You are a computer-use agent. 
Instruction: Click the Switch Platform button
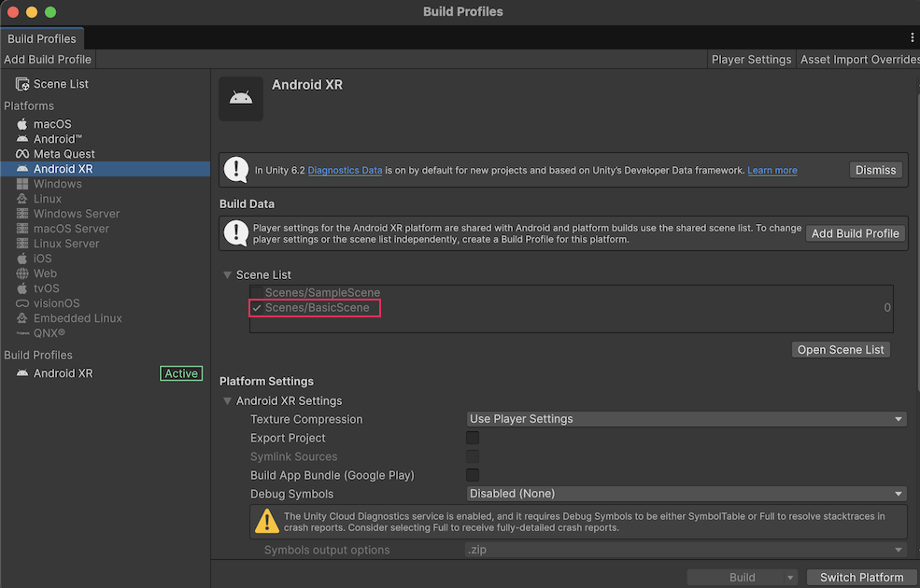(x=861, y=577)
